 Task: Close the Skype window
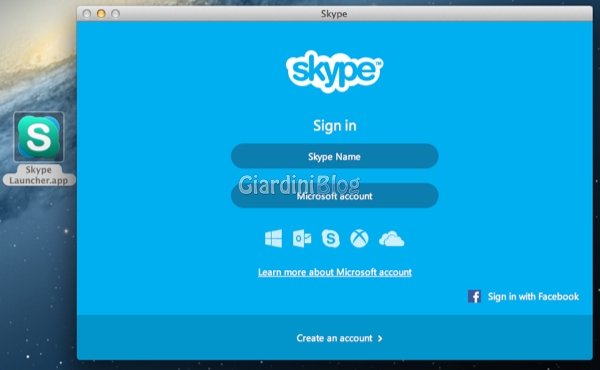click(x=87, y=14)
